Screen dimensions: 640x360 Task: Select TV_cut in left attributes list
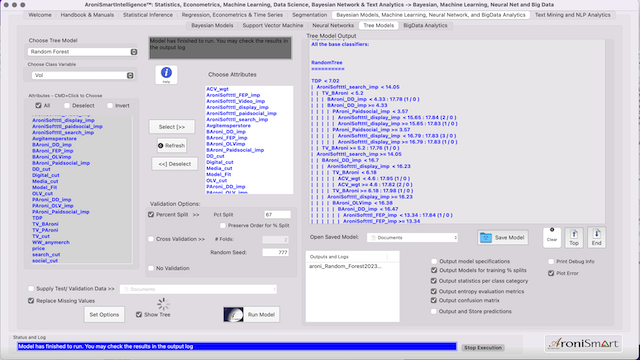pyautogui.click(x=41, y=236)
